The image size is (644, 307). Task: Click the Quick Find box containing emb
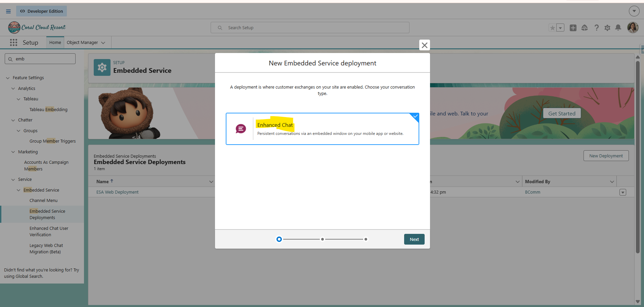[40, 59]
